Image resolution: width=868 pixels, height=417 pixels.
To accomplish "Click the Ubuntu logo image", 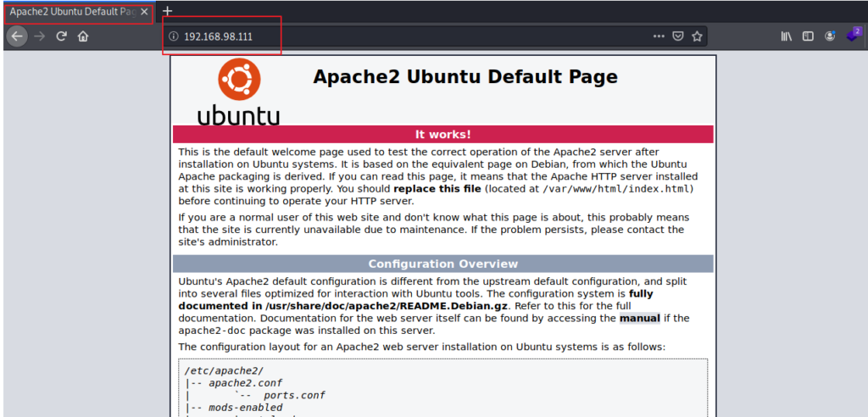I will point(238,92).
